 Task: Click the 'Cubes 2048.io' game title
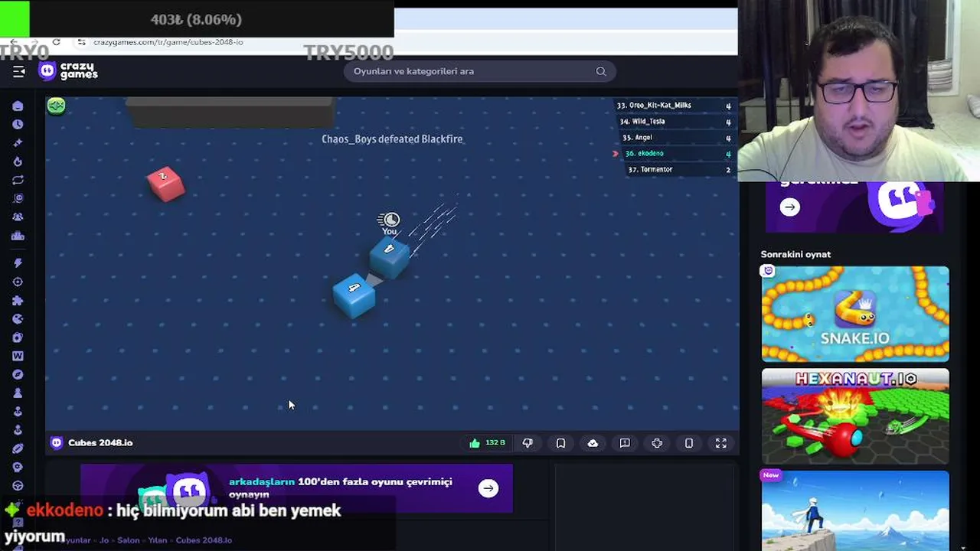coord(100,443)
